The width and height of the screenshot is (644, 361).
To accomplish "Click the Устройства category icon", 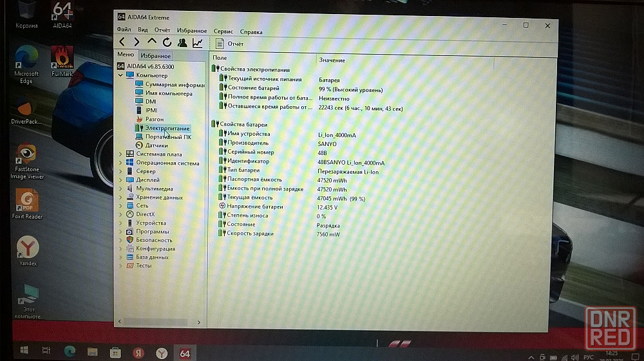I will click(x=130, y=223).
